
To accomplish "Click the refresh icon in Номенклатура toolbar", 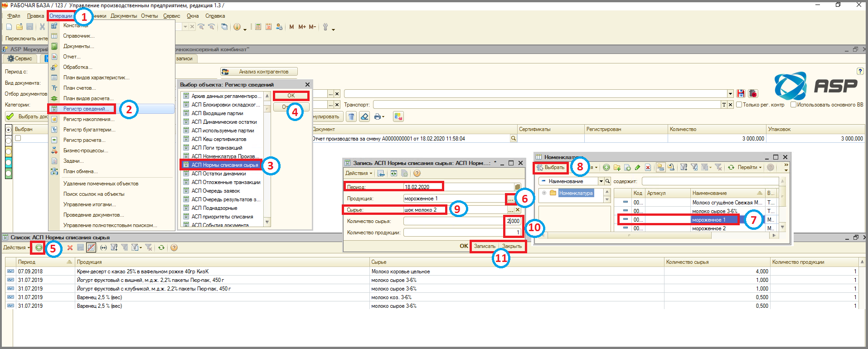I will click(x=731, y=167).
